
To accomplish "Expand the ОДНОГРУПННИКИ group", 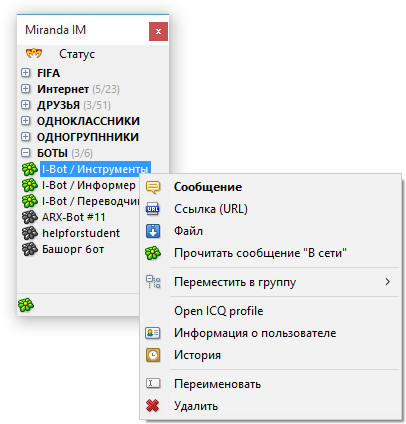I will point(25,137).
